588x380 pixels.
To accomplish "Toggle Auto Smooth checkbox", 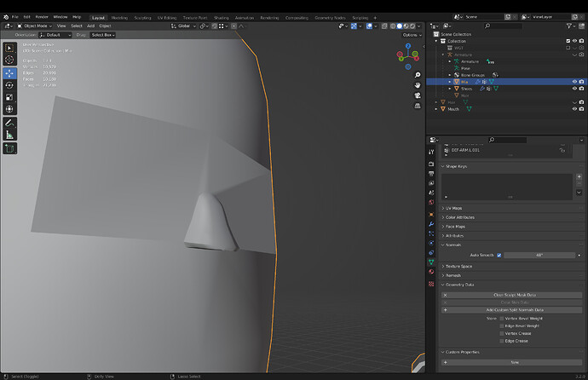I will coord(499,256).
